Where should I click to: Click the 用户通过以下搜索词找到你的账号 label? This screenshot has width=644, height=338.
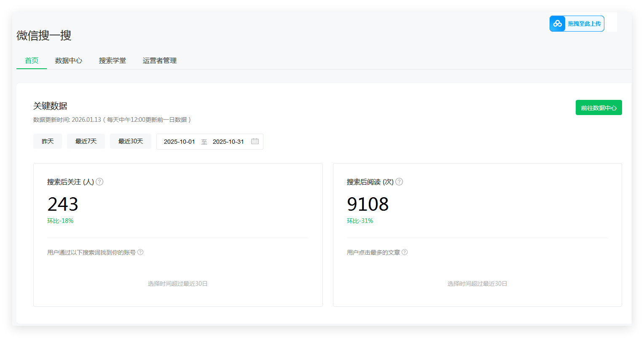91,252
